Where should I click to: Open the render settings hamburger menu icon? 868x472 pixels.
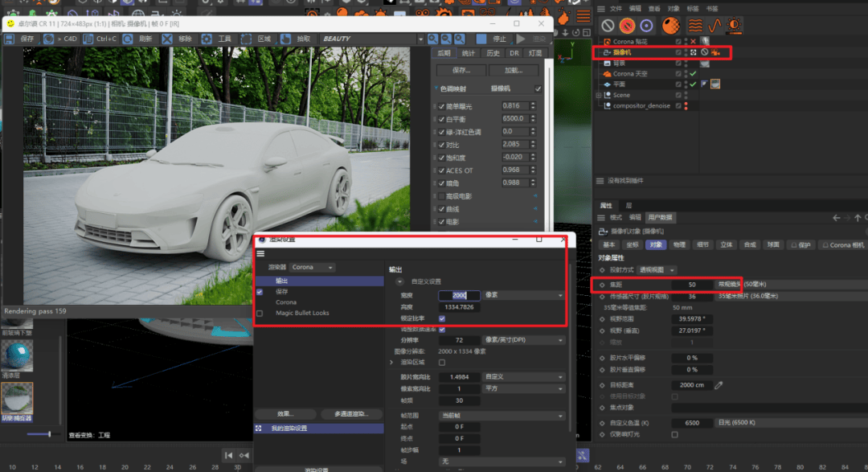(260, 253)
